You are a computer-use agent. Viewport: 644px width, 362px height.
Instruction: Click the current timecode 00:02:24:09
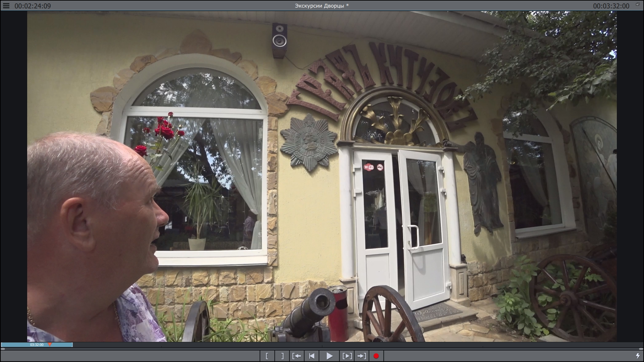tap(33, 6)
